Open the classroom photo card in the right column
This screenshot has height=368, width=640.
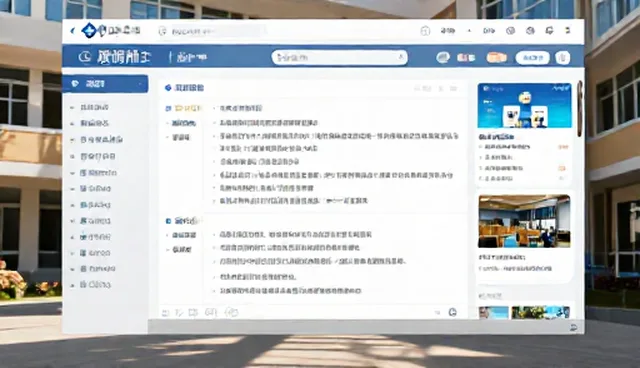coord(524,221)
